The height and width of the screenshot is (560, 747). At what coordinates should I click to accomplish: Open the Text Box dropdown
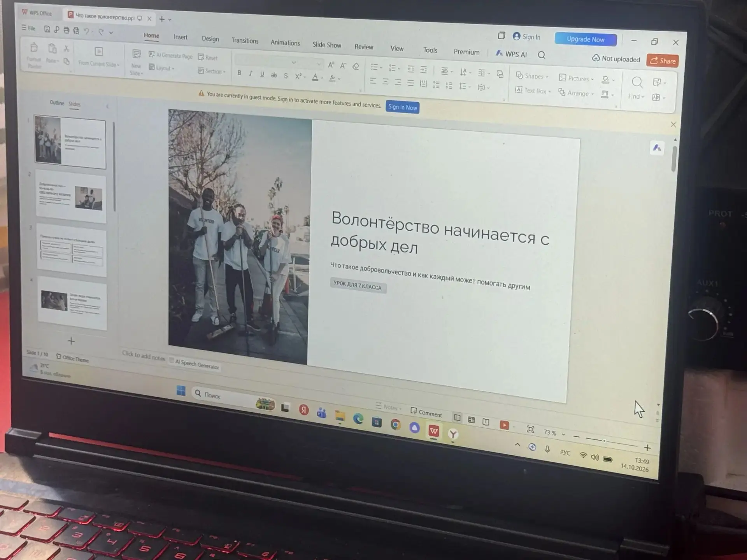point(533,91)
